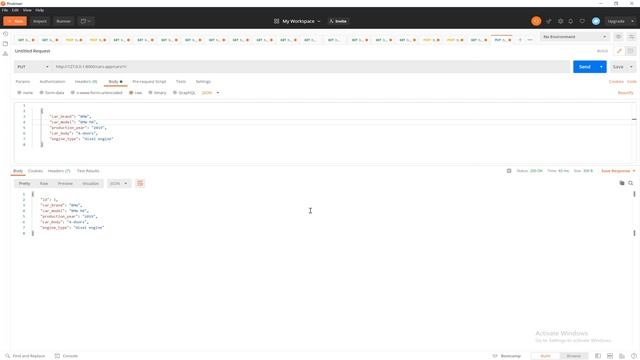Viewport: 640px width, 360px height.
Task: Click the Import button
Action: pyautogui.click(x=40, y=21)
